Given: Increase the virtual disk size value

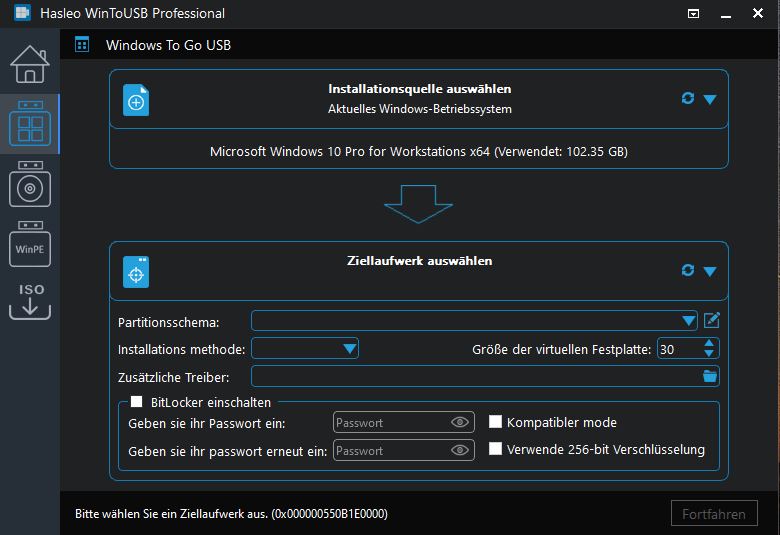Looking at the screenshot, I should [709, 343].
